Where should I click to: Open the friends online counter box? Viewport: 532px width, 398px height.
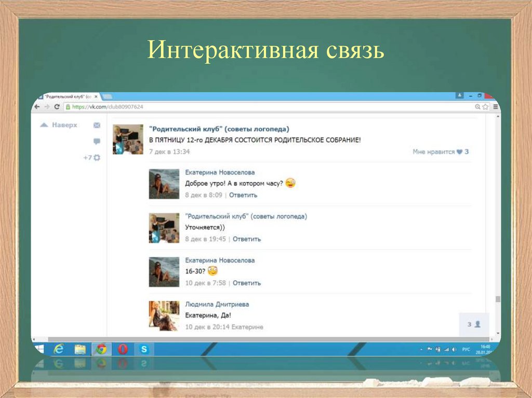(x=474, y=324)
